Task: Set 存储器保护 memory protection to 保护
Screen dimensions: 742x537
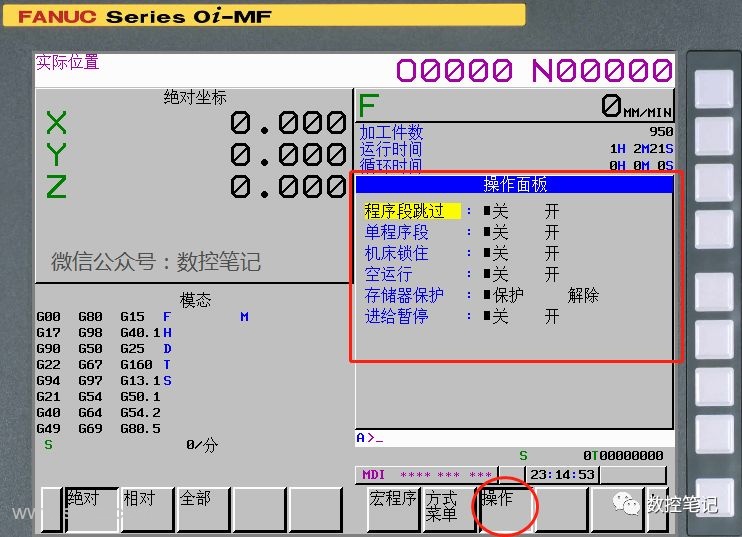Action: pos(504,295)
